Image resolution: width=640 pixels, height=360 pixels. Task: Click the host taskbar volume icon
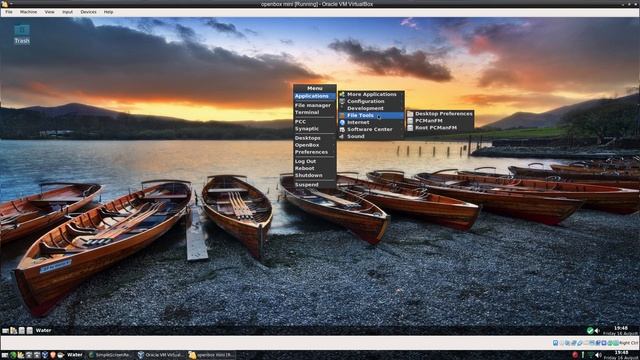[598, 355]
